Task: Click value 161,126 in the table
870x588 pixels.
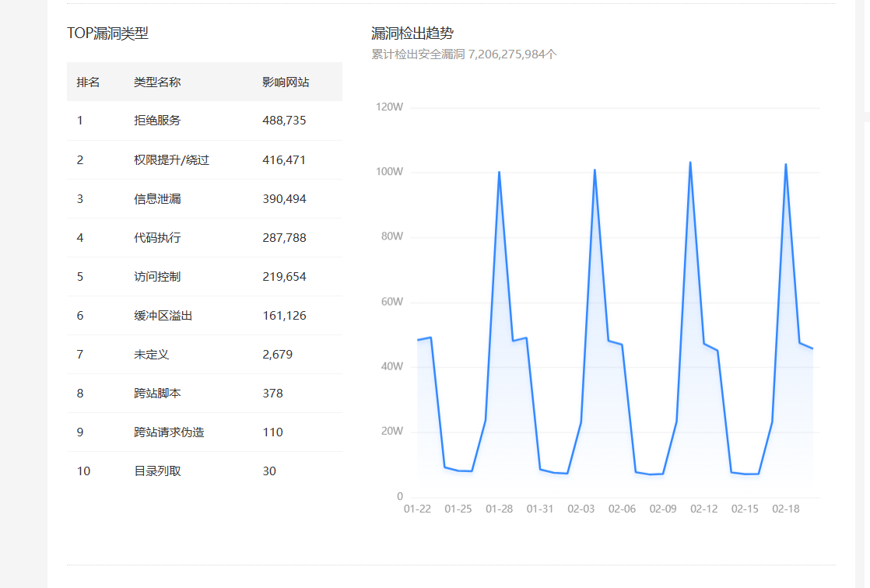Action: [284, 316]
